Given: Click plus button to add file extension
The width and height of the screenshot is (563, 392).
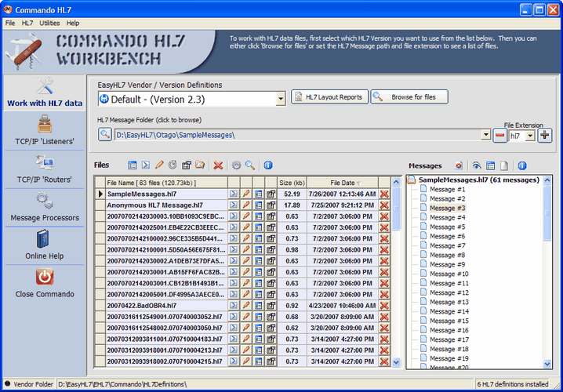Looking at the screenshot, I should (x=544, y=136).
